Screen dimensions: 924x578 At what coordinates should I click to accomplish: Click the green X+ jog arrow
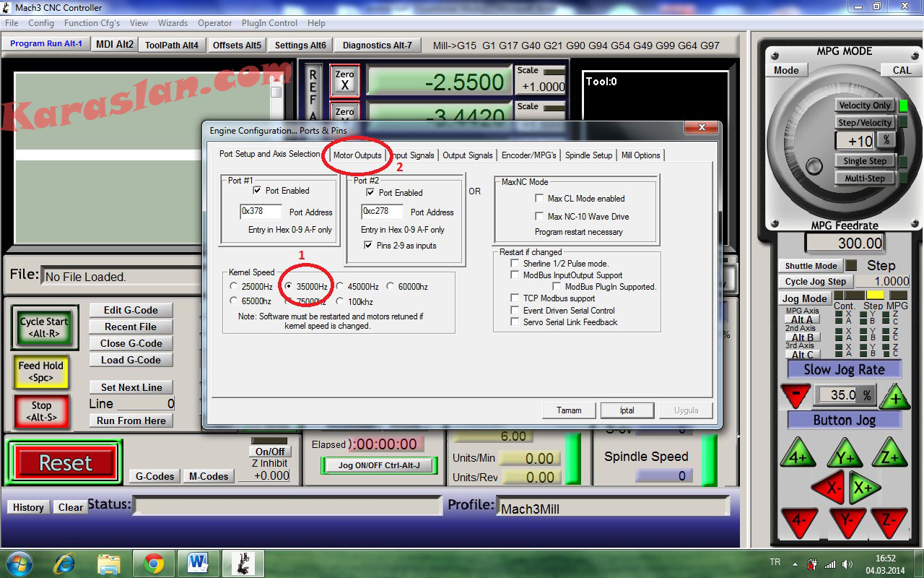pos(863,488)
